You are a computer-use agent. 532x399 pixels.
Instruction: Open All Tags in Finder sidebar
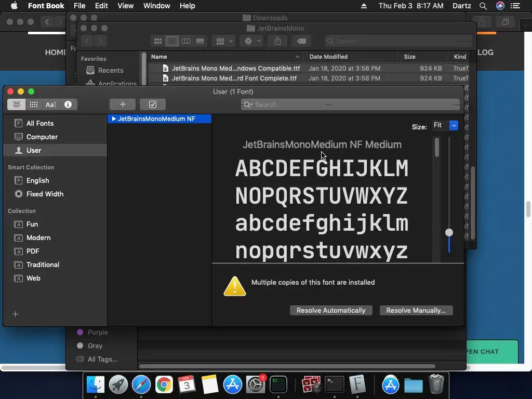(x=102, y=360)
